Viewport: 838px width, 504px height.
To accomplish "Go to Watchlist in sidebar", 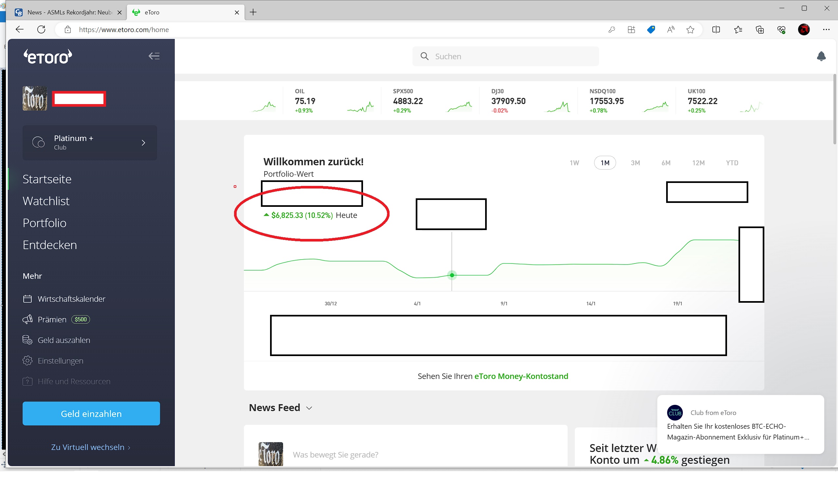I will 46,201.
